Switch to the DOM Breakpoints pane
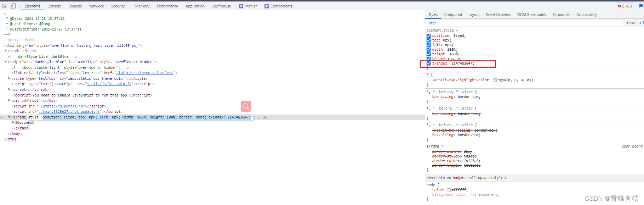 pos(532,15)
